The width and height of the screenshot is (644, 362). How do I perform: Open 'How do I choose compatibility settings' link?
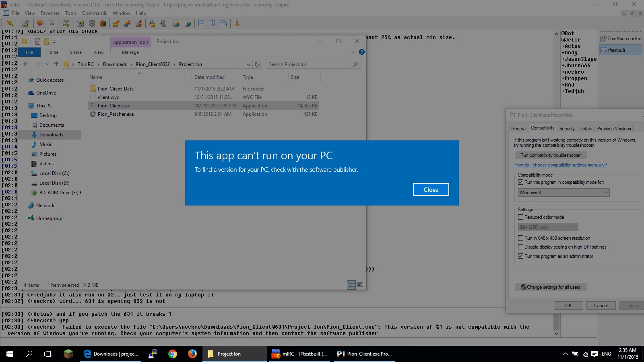pyautogui.click(x=561, y=165)
